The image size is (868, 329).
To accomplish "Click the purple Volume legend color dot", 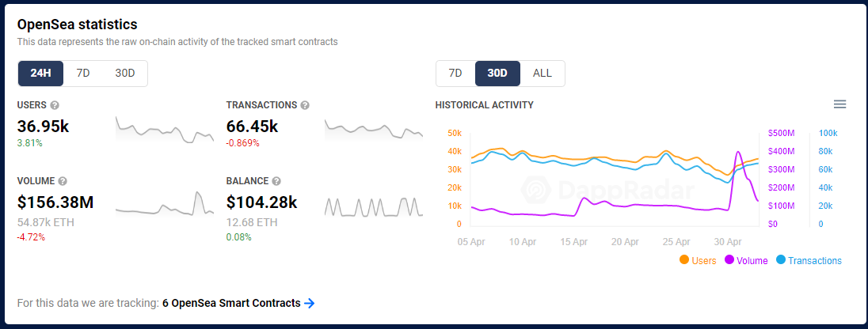I will point(729,260).
